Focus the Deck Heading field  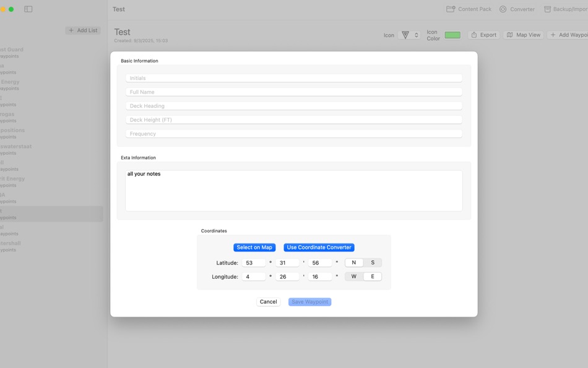(x=293, y=106)
